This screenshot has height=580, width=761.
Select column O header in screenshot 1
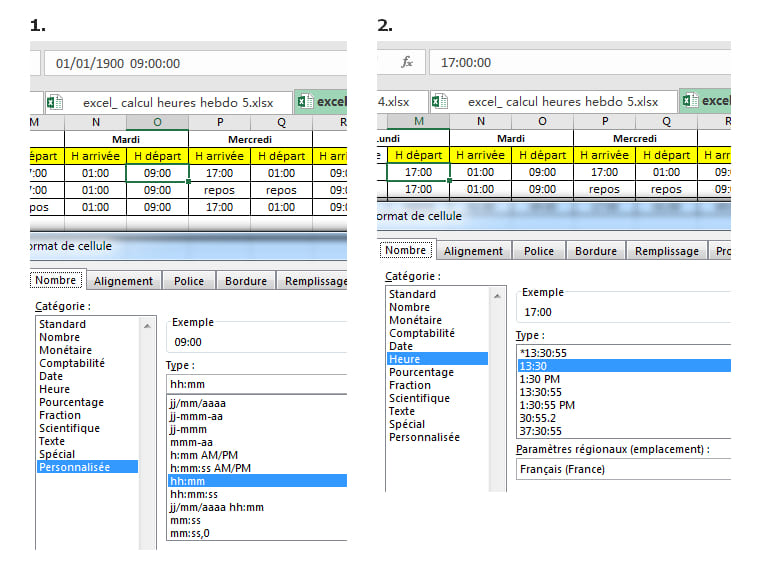(x=157, y=121)
